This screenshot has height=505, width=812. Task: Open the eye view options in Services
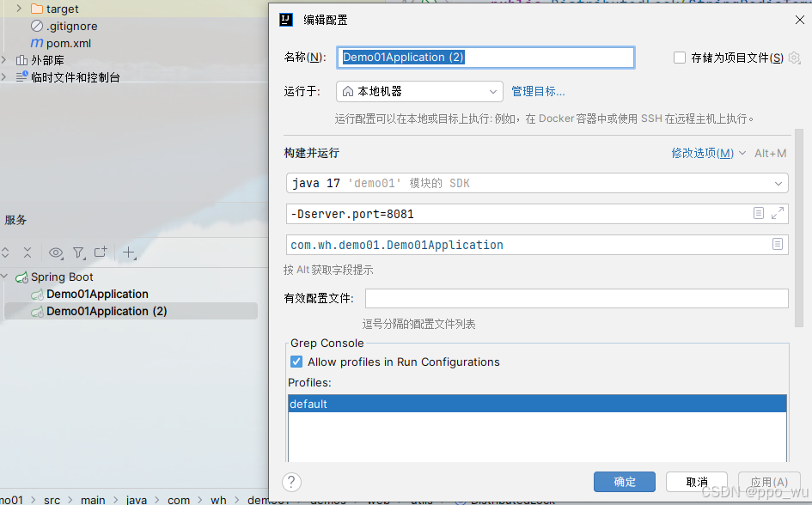click(55, 252)
